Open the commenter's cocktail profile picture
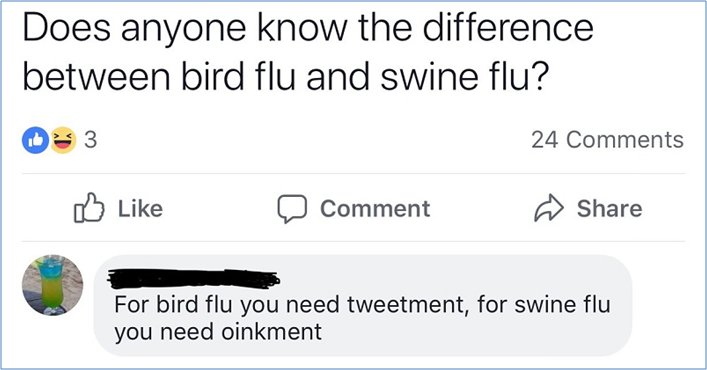This screenshot has height=370, width=707. pos(52,285)
